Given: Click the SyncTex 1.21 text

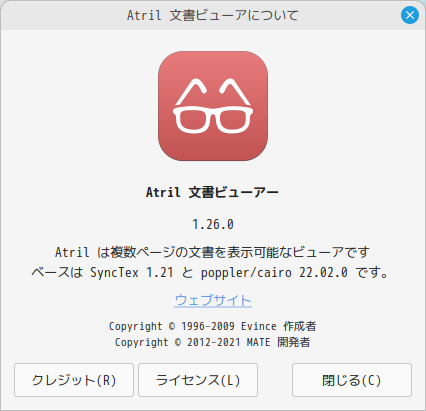Looking at the screenshot, I should 132,273.
